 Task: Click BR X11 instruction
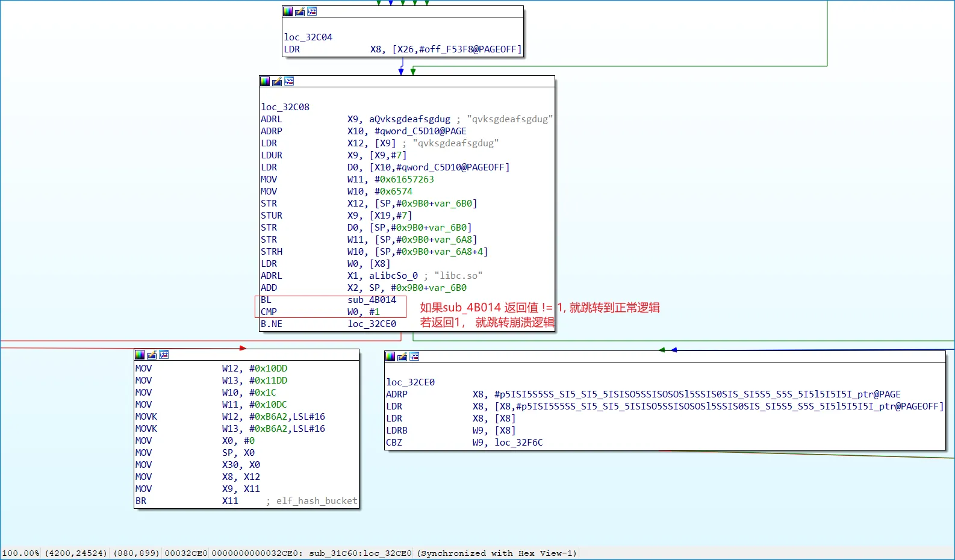click(187, 501)
